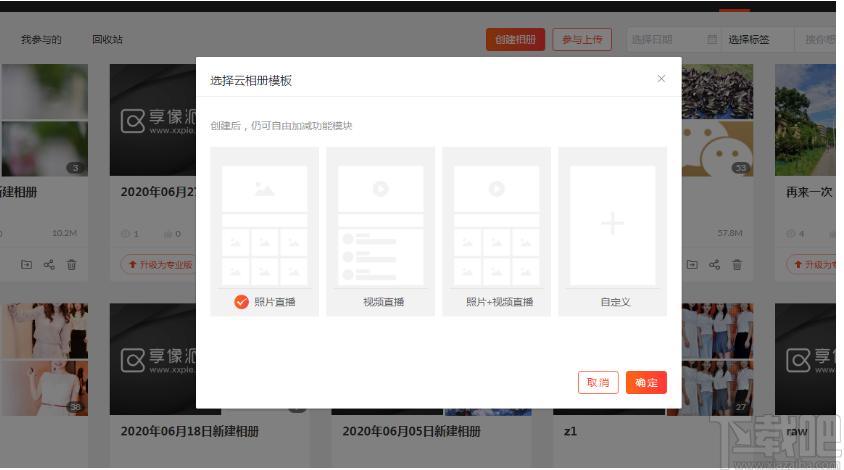The width and height of the screenshot is (844, 470).
Task: Select the 视频直播 template card
Action: tap(381, 232)
